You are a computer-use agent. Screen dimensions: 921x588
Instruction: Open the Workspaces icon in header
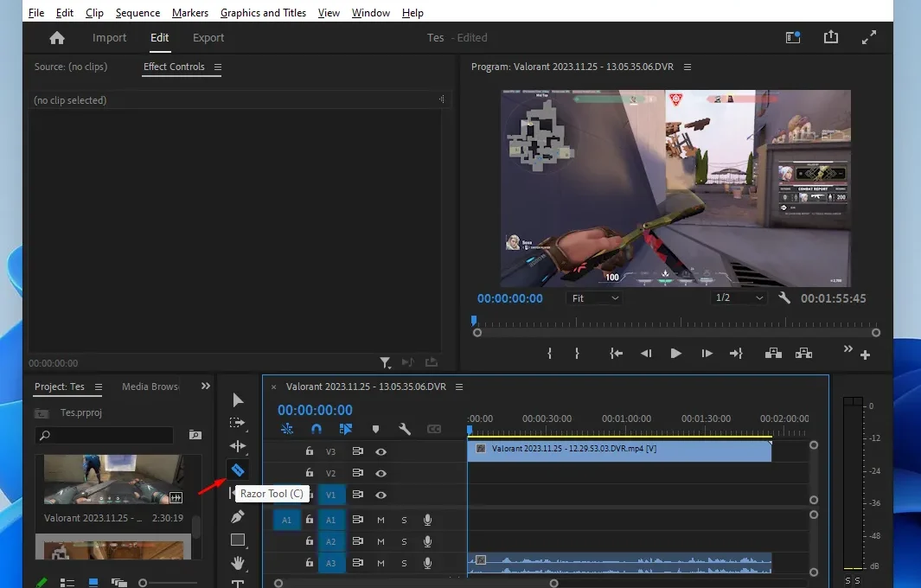[x=793, y=37]
